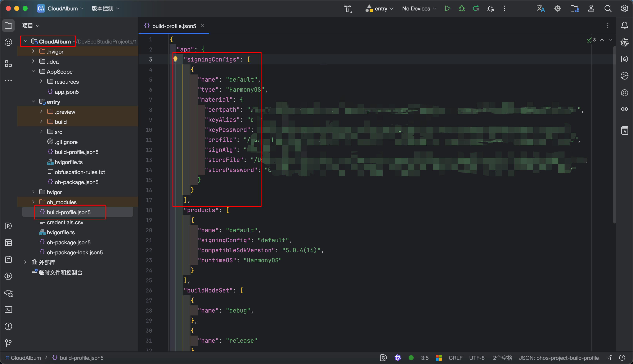Open the Previewer eye icon in right sidebar
This screenshot has width=633, height=364.
(x=624, y=109)
